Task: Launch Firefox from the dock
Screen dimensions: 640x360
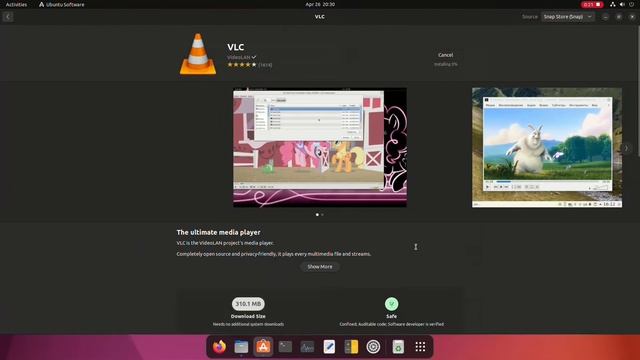Action: click(x=219, y=347)
